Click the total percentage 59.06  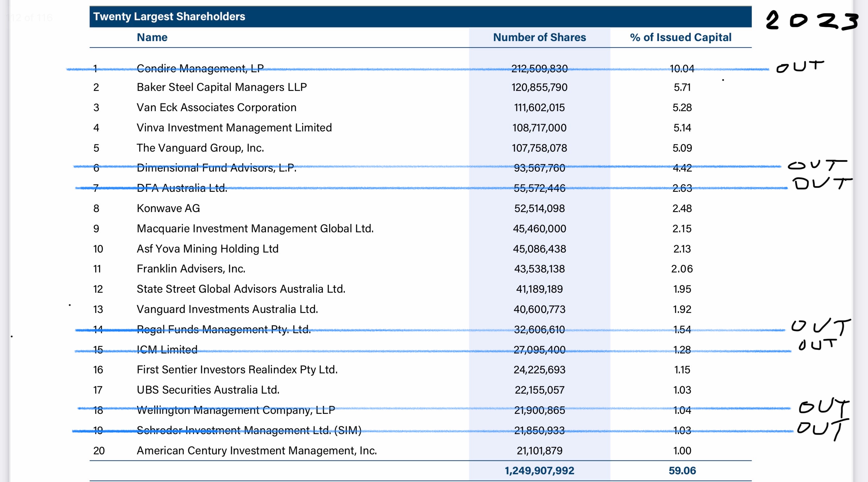[x=682, y=470]
